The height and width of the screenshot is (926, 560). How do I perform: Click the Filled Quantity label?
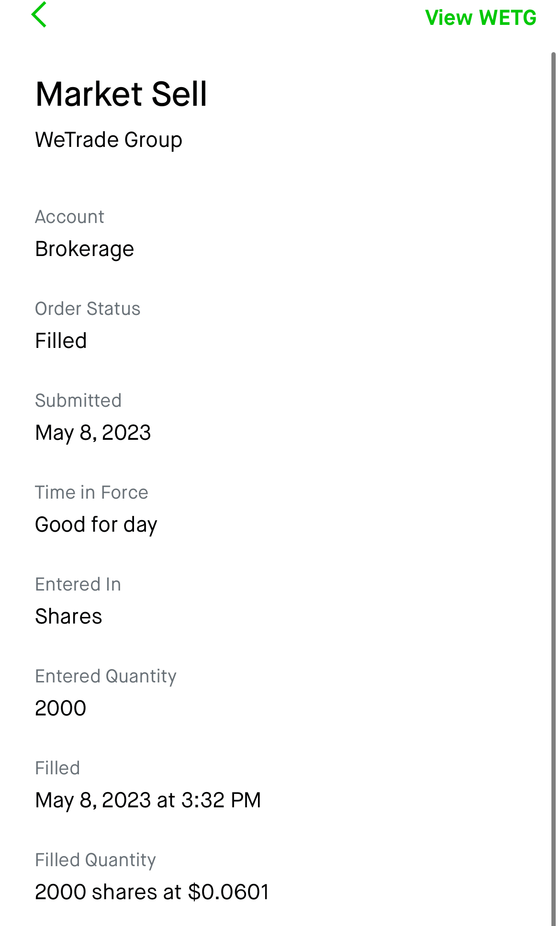(x=95, y=860)
